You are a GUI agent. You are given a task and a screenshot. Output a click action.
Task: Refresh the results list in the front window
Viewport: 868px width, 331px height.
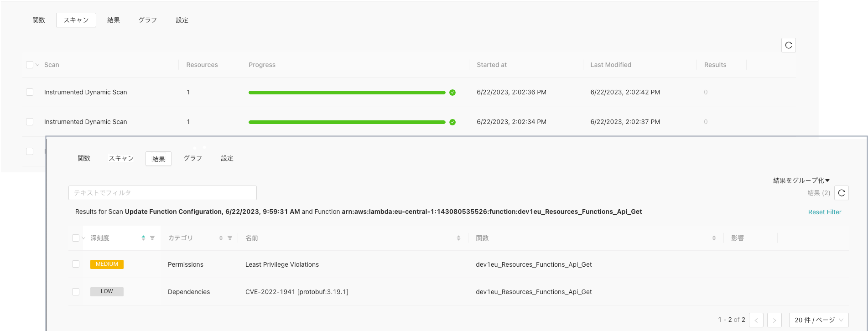coord(841,193)
